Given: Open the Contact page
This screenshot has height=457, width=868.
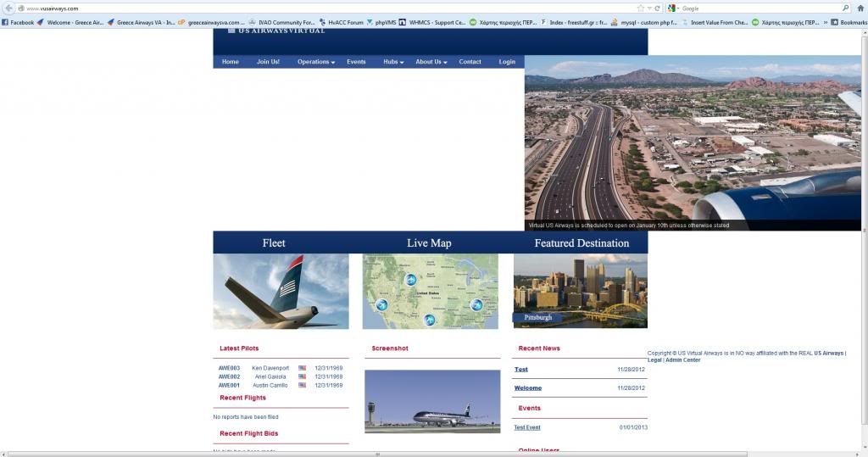Looking at the screenshot, I should (x=470, y=62).
